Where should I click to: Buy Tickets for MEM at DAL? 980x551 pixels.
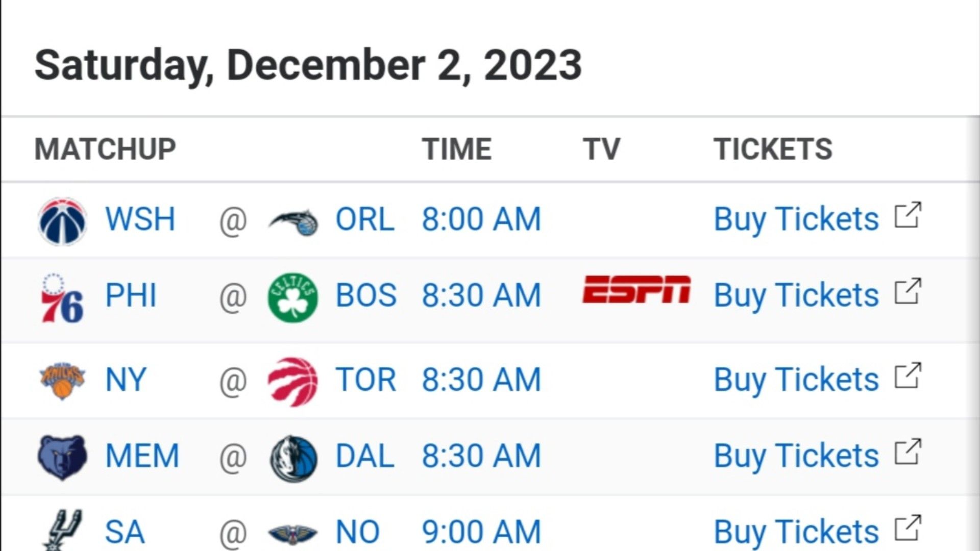tap(796, 456)
